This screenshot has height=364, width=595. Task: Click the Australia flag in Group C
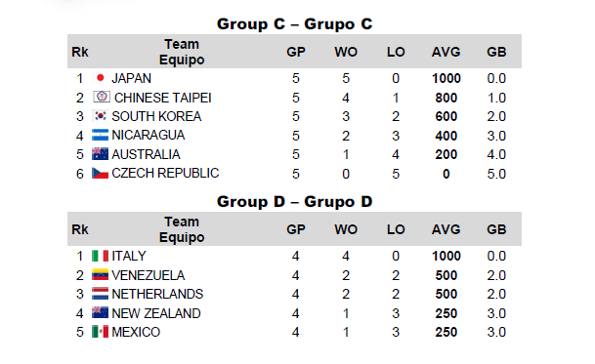tap(101, 154)
